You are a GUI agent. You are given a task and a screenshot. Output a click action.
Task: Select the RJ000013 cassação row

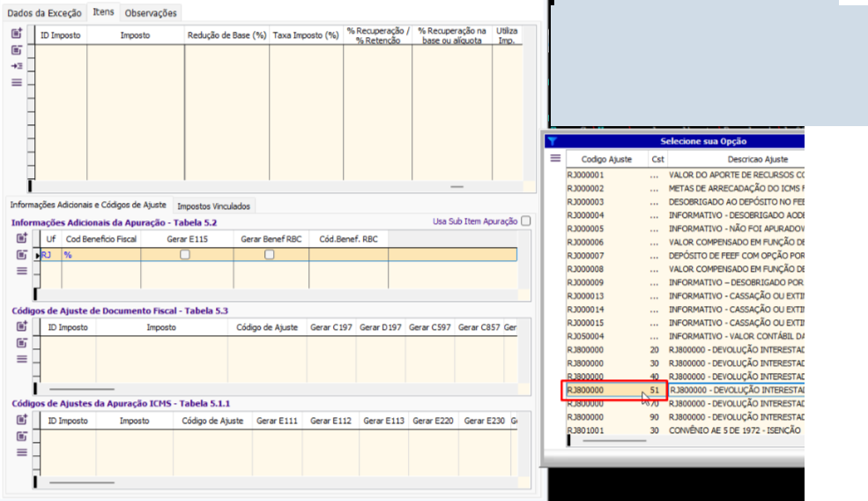pos(685,296)
